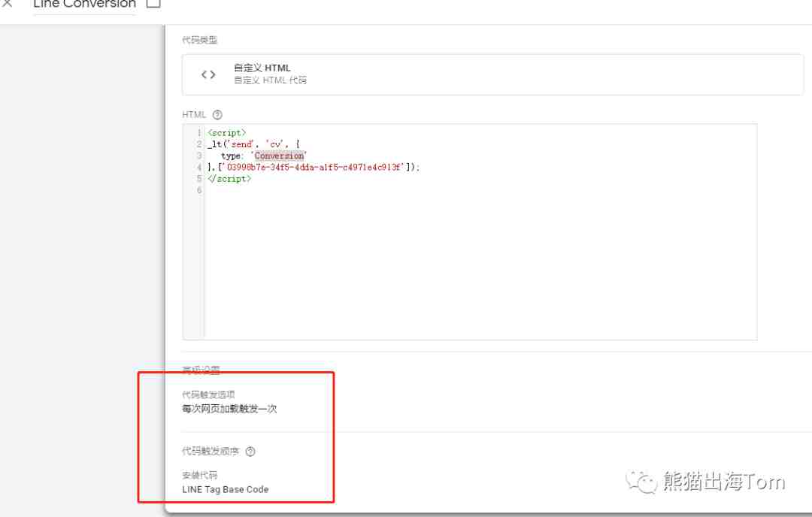Click the _lt('send', 'cv', { code line
The image size is (812, 517).
click(x=254, y=144)
